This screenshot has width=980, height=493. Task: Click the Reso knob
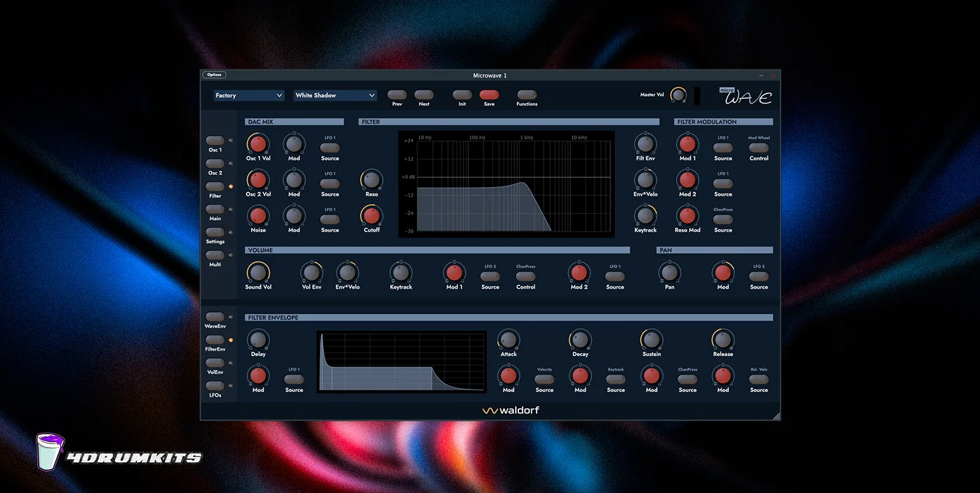click(x=371, y=180)
